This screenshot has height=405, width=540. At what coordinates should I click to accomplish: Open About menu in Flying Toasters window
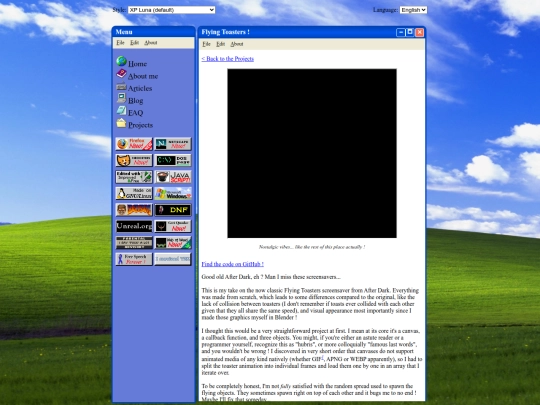coord(237,44)
